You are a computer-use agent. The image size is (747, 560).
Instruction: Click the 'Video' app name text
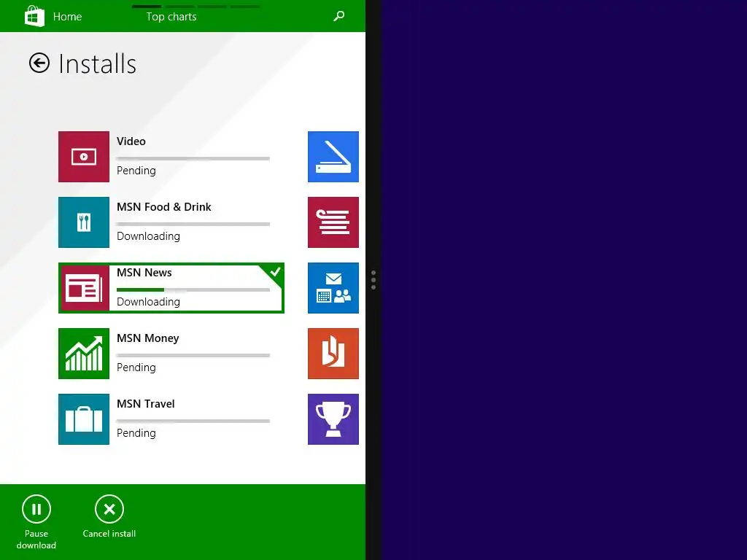pyautogui.click(x=131, y=141)
